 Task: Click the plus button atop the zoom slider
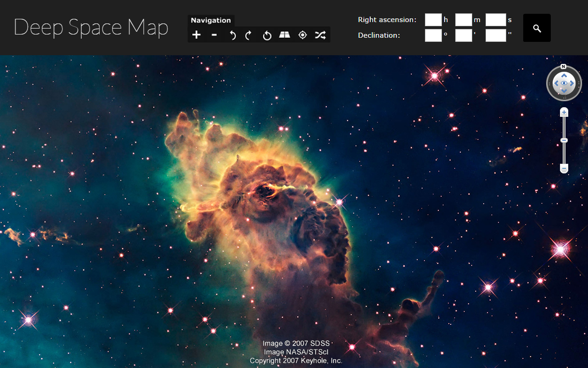click(x=564, y=112)
